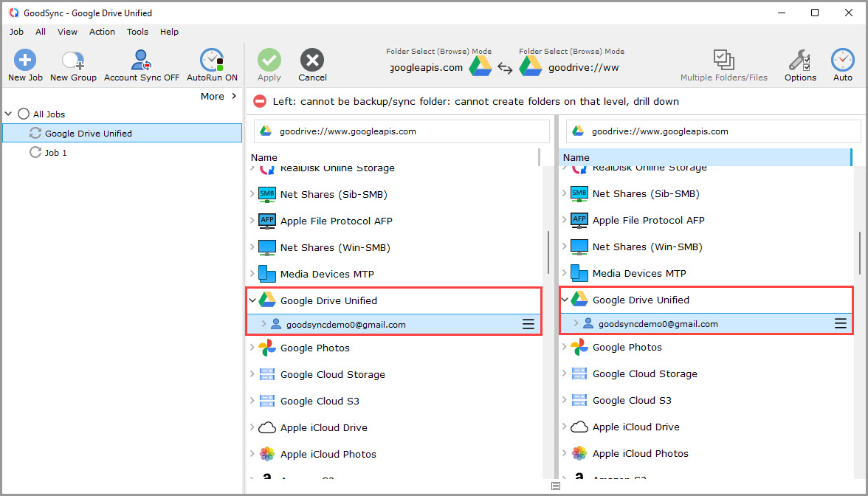Click Win-SMB monitor icon in right pane
This screenshot has width=868, height=496.
point(579,247)
